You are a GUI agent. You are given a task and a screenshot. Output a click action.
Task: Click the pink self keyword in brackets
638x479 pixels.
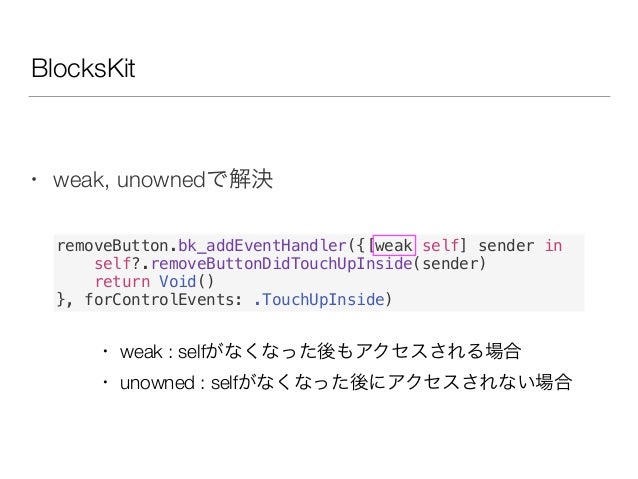tap(441, 246)
